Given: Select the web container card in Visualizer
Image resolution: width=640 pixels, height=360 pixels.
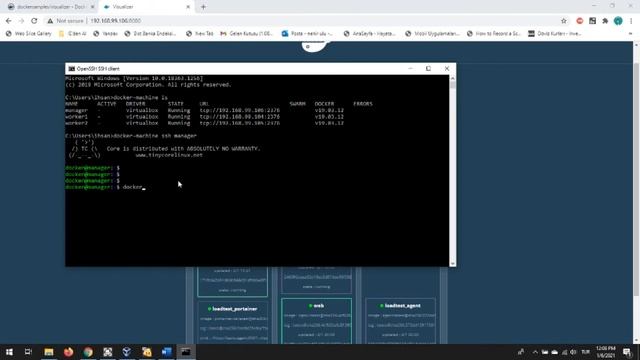Looking at the screenshot, I should click(316, 321).
